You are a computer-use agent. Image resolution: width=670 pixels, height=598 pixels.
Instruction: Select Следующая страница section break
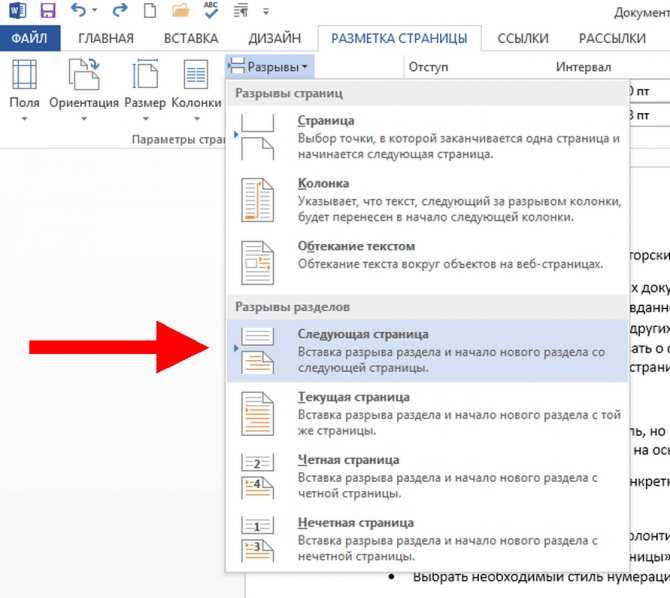426,351
